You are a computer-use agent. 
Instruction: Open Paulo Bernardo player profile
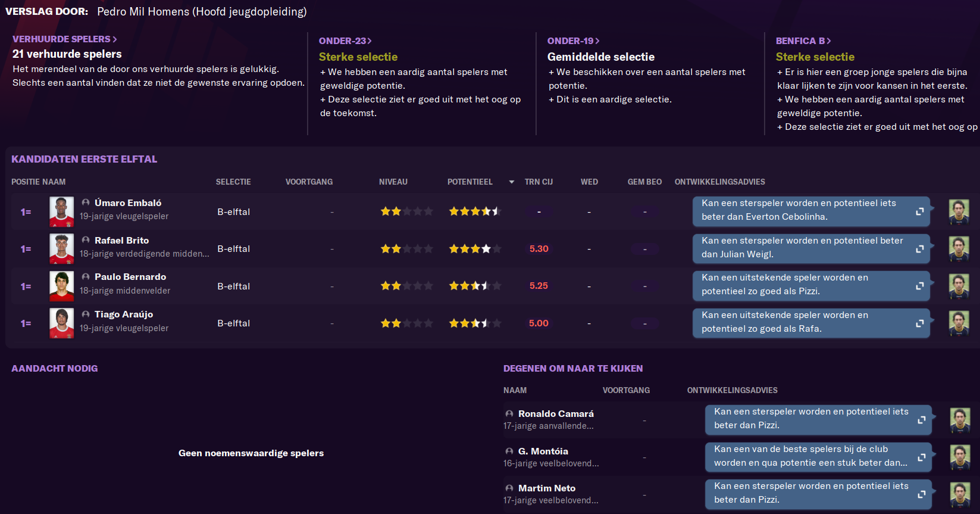click(x=130, y=277)
